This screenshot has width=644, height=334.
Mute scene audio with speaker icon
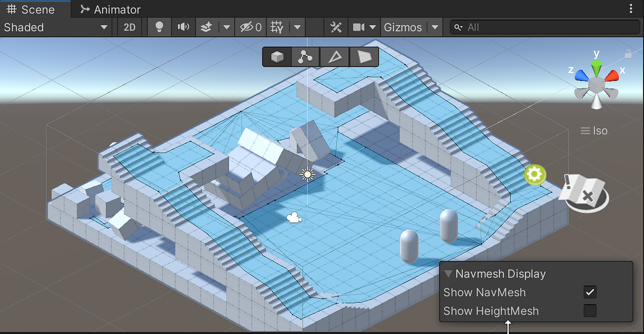[184, 27]
